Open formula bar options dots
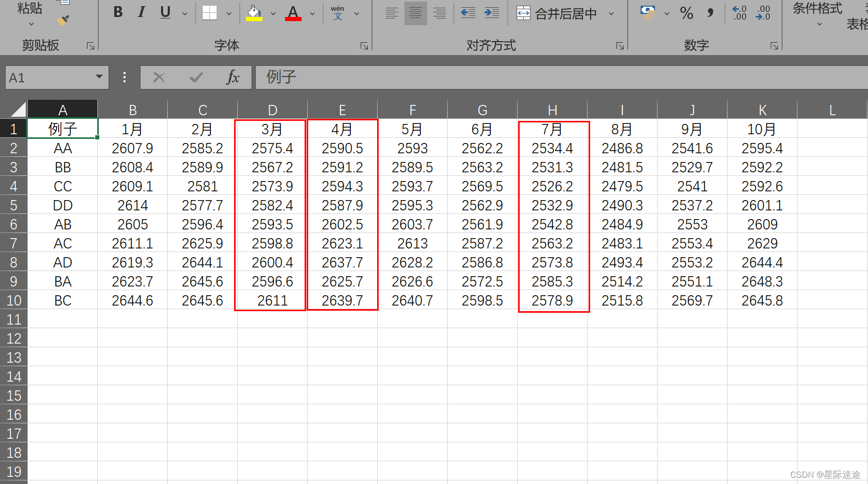Viewport: 868px width, 484px height. click(125, 77)
